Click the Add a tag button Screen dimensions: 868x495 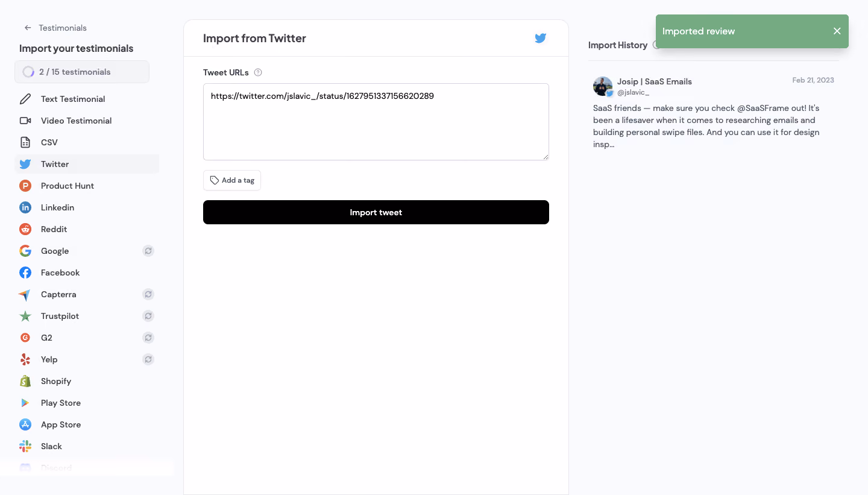(232, 180)
